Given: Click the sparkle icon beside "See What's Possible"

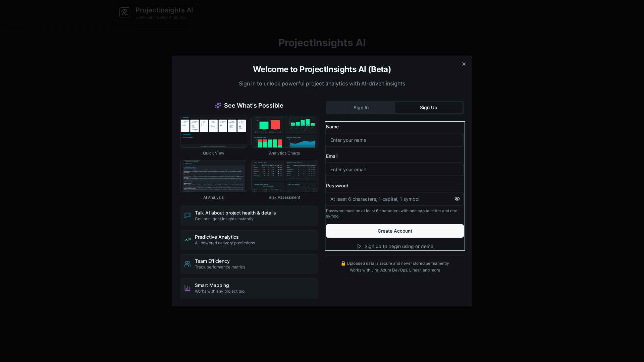Looking at the screenshot, I should [218, 106].
